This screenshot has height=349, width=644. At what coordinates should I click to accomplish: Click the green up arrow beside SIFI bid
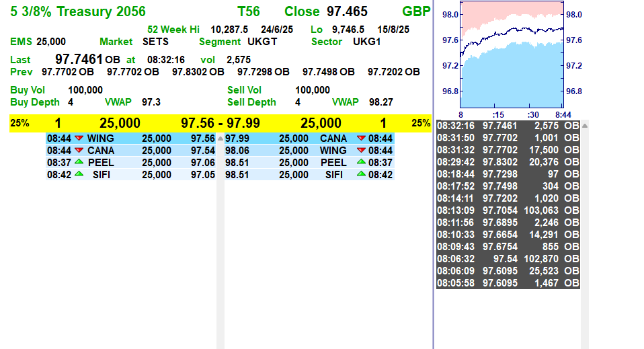coord(79,174)
